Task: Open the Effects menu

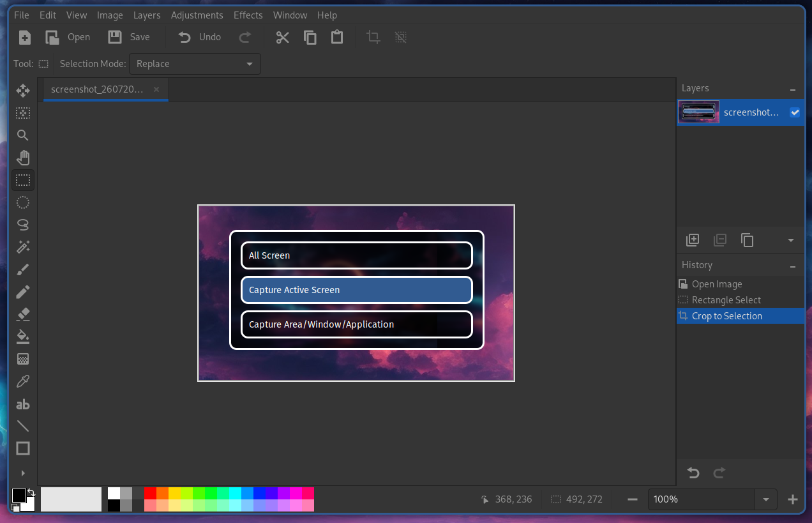Action: [248, 15]
